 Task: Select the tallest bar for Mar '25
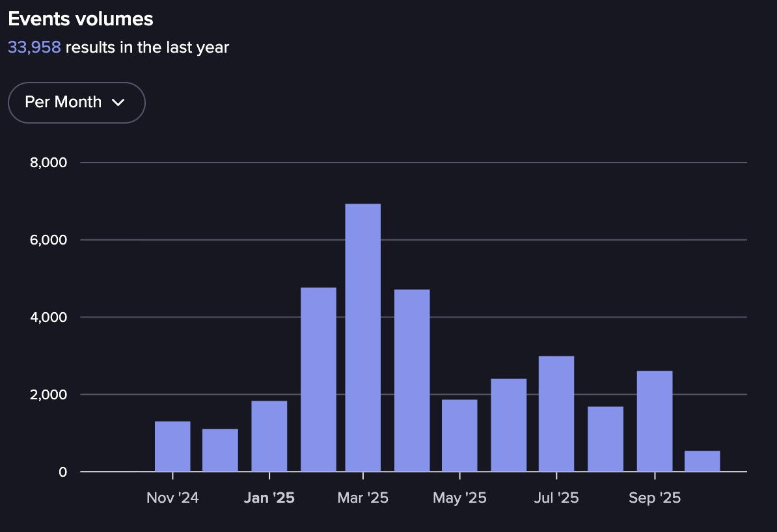coord(362,338)
